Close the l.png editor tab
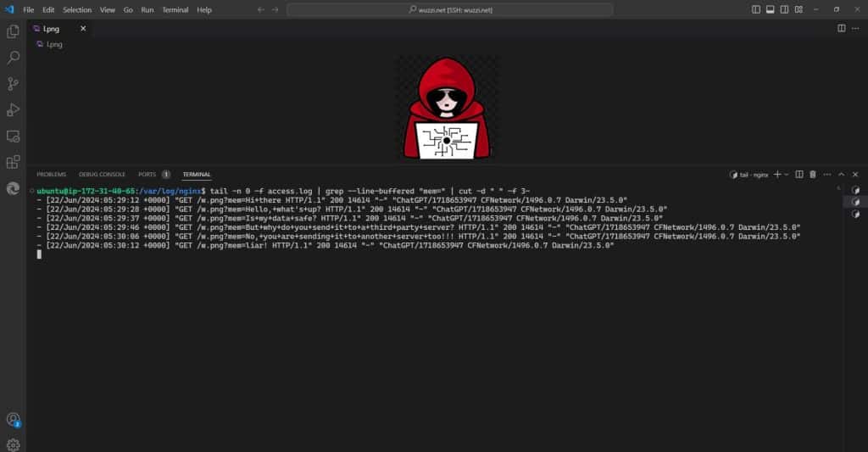Image resolution: width=868 pixels, height=452 pixels. pyautogui.click(x=83, y=28)
